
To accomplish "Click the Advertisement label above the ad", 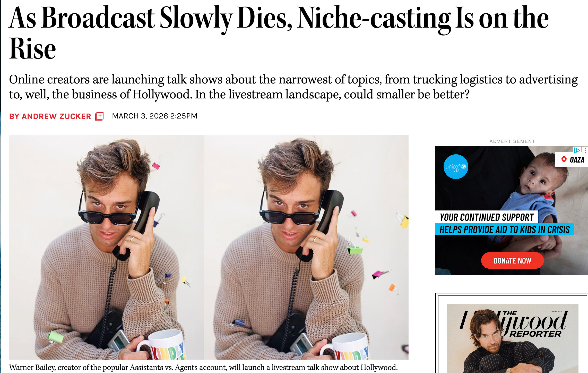I will click(x=512, y=141).
